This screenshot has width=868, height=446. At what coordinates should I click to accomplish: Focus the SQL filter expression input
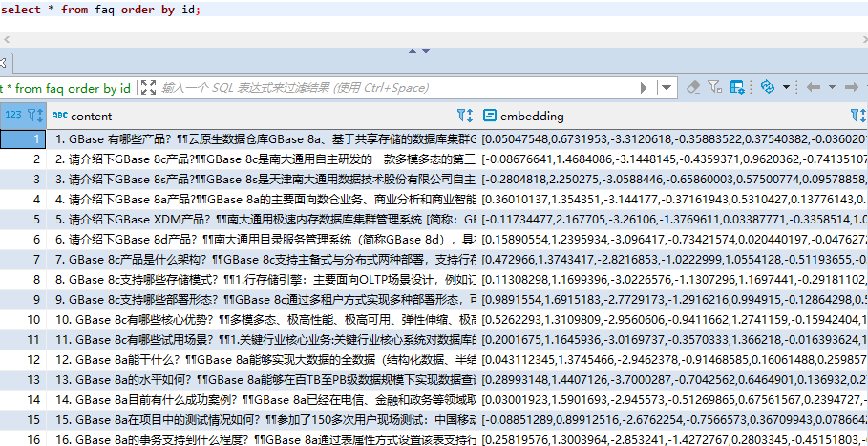[x=395, y=88]
